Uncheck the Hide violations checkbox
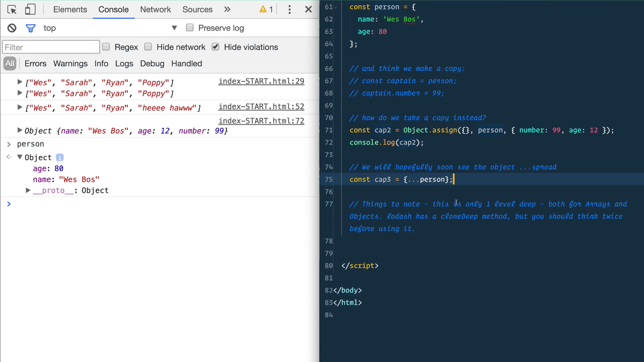Screen dimensions: 644x362 tap(215, 47)
